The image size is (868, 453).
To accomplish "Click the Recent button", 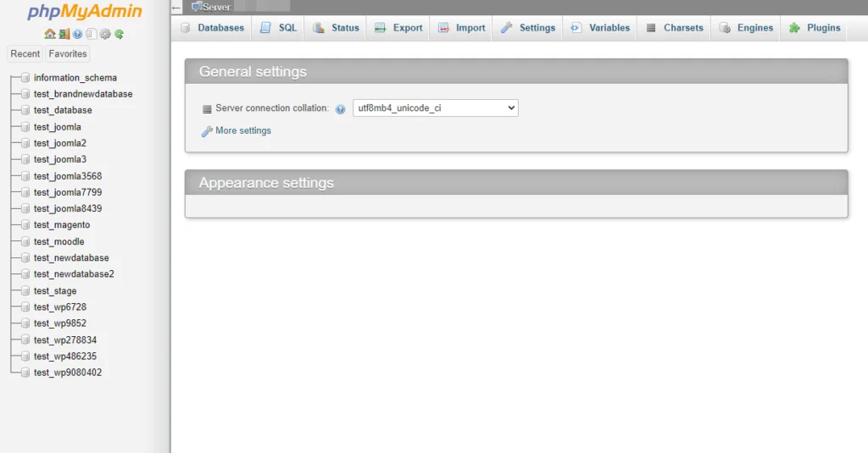I will click(25, 53).
